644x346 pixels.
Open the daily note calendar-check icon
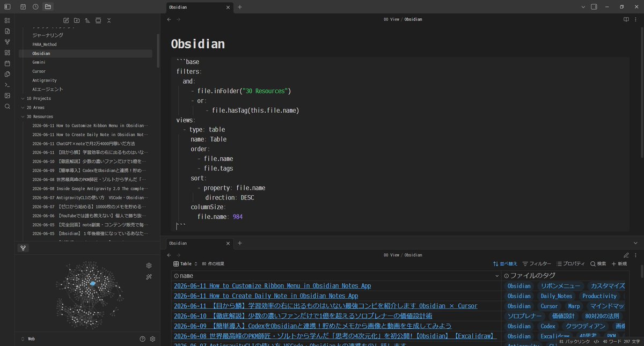tap(23, 7)
